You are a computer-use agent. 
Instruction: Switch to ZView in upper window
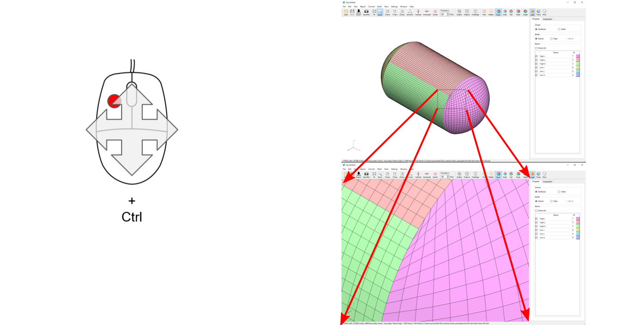click(x=402, y=12)
